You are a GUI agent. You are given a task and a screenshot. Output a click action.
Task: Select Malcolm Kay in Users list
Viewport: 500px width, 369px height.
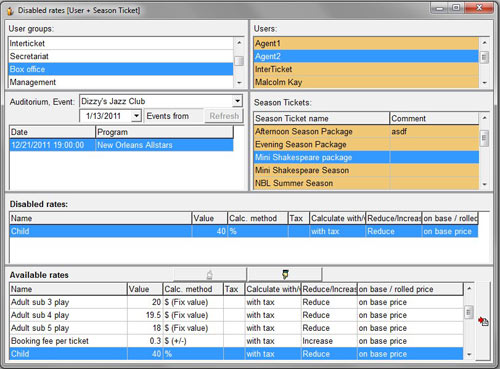tap(366, 82)
